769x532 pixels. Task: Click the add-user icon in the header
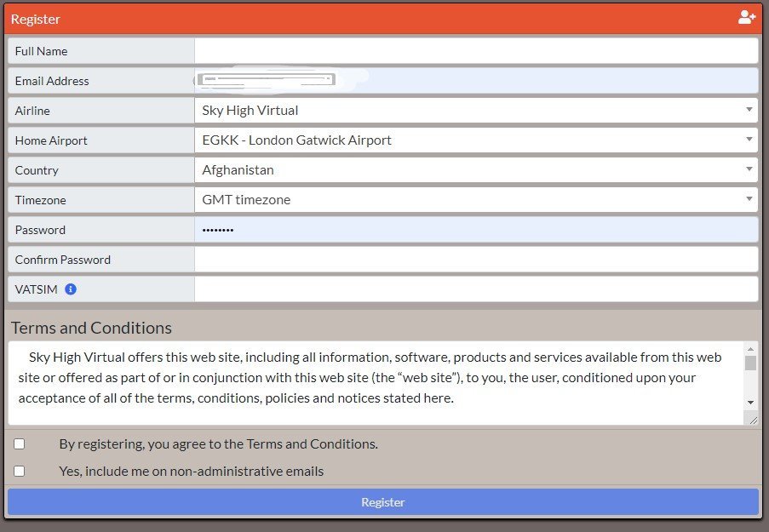coord(746,17)
